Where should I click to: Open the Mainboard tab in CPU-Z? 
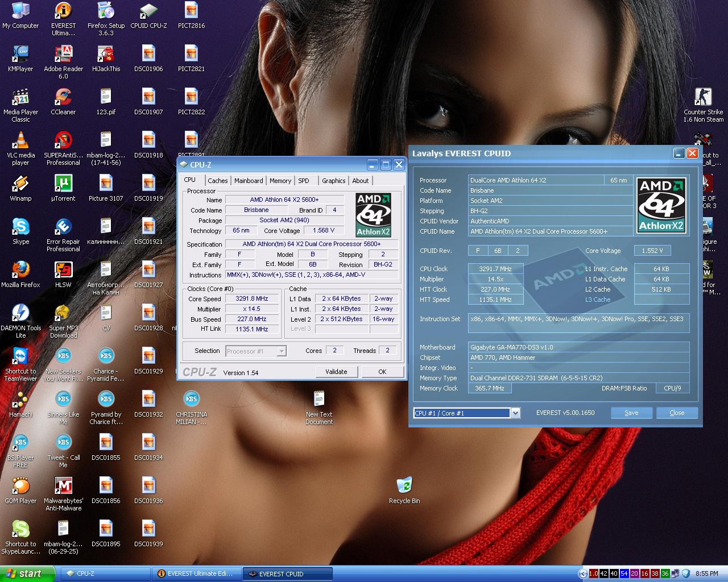[249, 181]
